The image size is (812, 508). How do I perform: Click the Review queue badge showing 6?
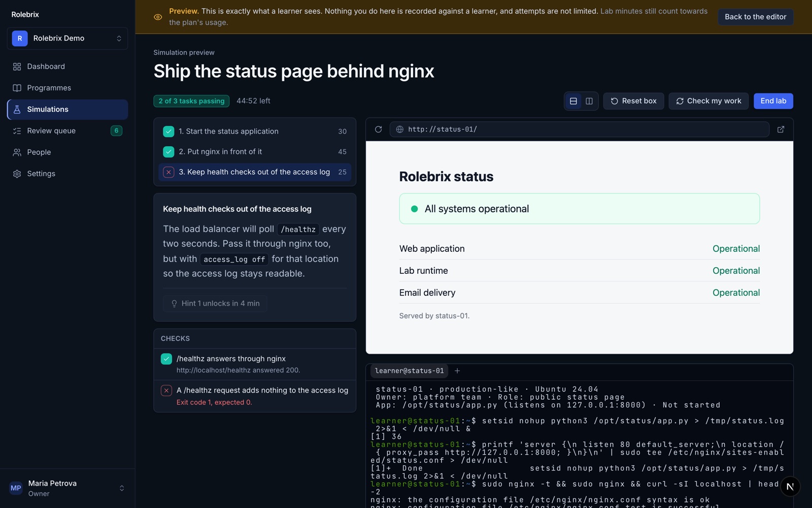click(116, 131)
